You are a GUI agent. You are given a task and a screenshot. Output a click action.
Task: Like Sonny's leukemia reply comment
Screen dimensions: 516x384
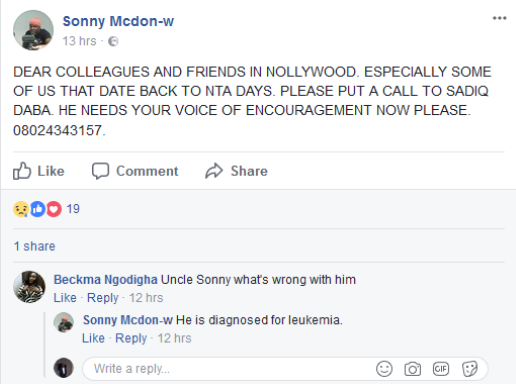click(93, 338)
